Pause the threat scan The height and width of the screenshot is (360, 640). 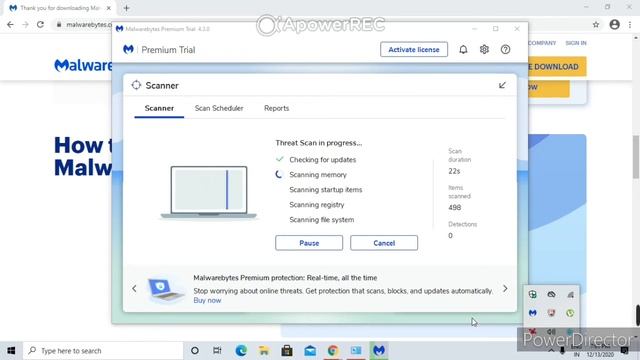coord(309,243)
